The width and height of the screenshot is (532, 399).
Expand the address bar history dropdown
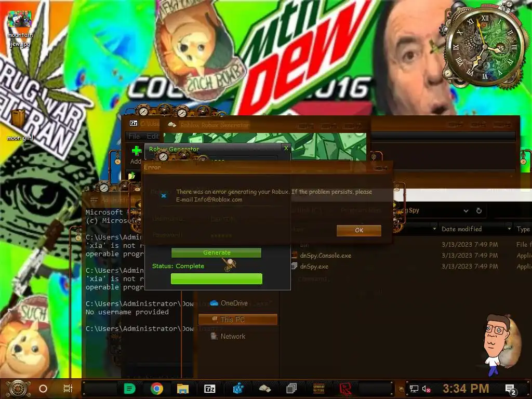(x=466, y=211)
